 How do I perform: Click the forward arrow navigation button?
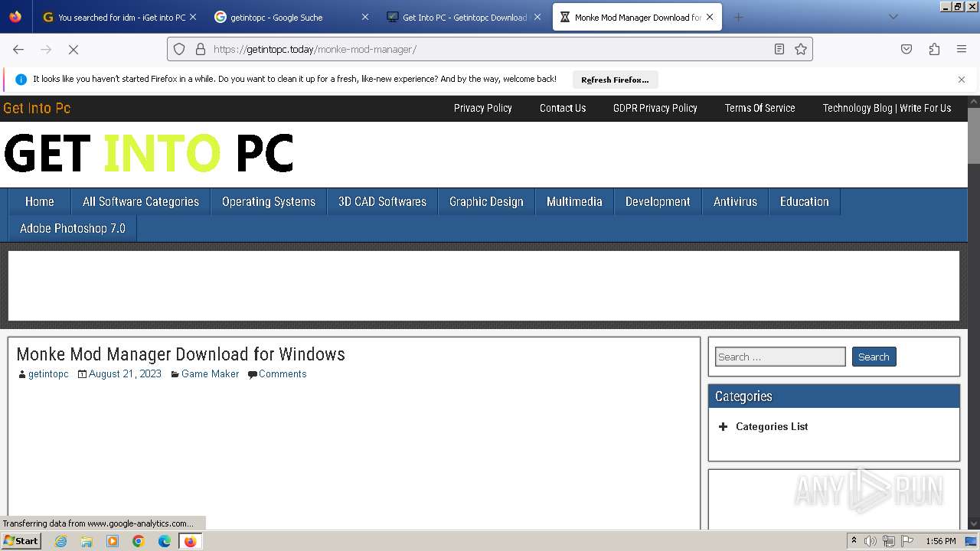coord(46,49)
